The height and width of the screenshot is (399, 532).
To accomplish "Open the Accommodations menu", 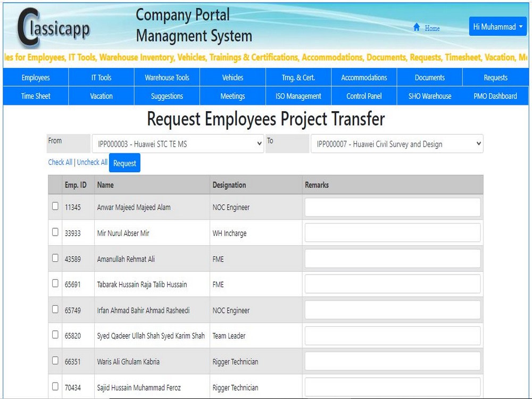I will point(364,77).
